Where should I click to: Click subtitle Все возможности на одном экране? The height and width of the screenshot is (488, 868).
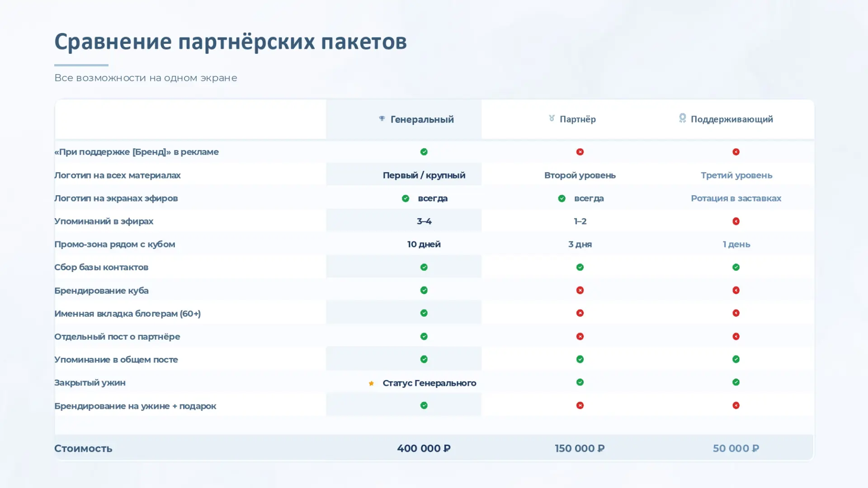(146, 78)
